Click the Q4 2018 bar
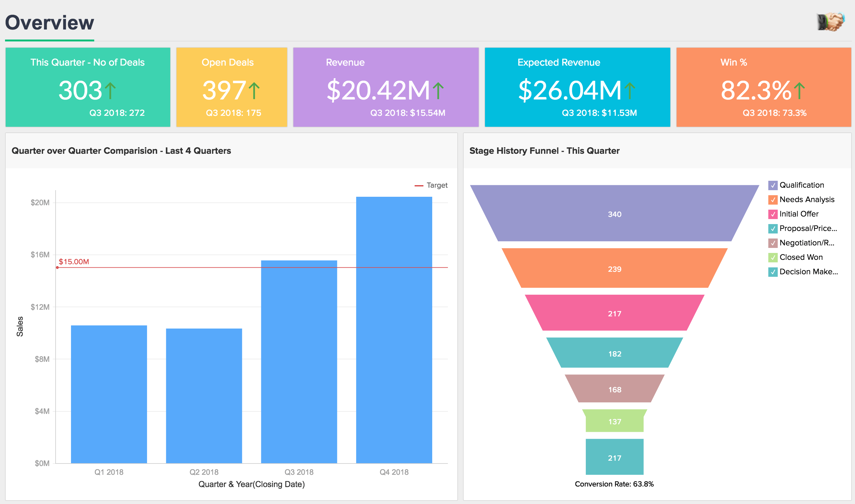 coord(394,330)
